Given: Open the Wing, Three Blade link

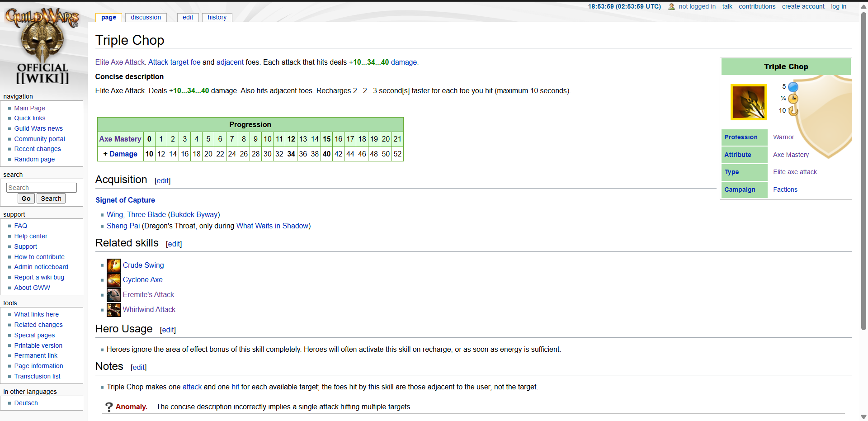Looking at the screenshot, I should tap(136, 214).
